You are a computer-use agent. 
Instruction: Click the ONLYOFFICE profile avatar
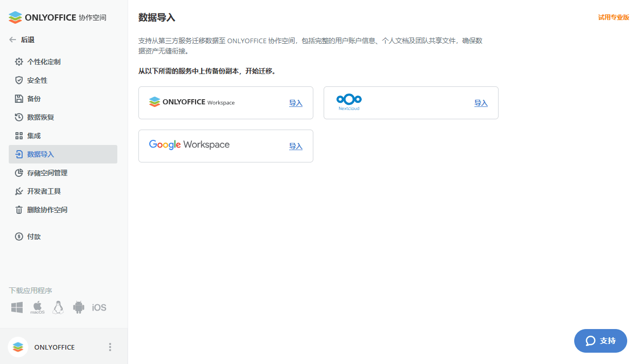pyautogui.click(x=18, y=347)
